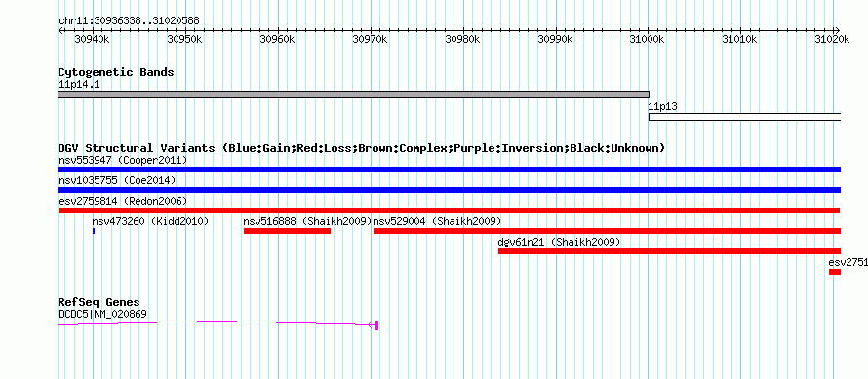Select the dgv61n21 red variant bar
The image size is (868, 379).
(669, 251)
